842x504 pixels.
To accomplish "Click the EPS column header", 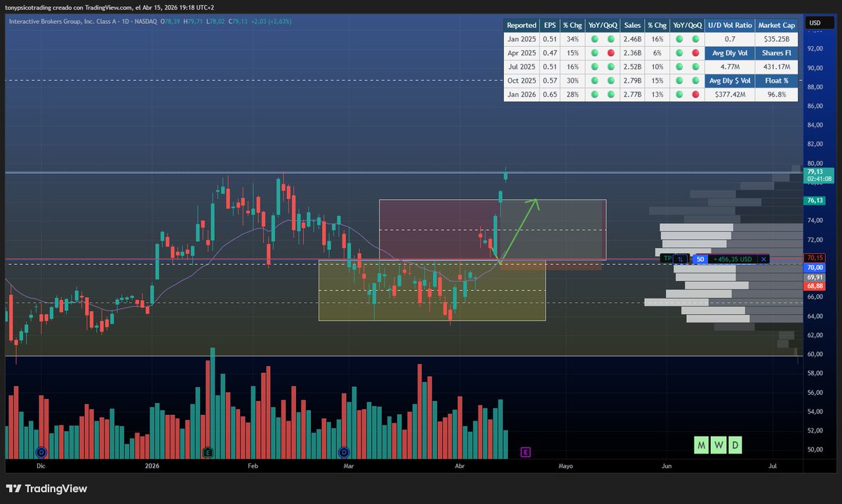I will pos(549,25).
